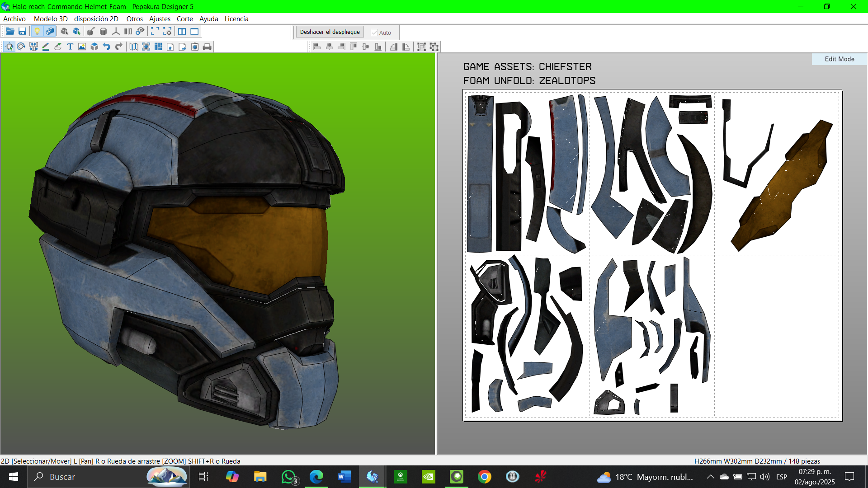The image size is (868, 488).
Task: Switch to single-pane window layout
Action: point(194,32)
